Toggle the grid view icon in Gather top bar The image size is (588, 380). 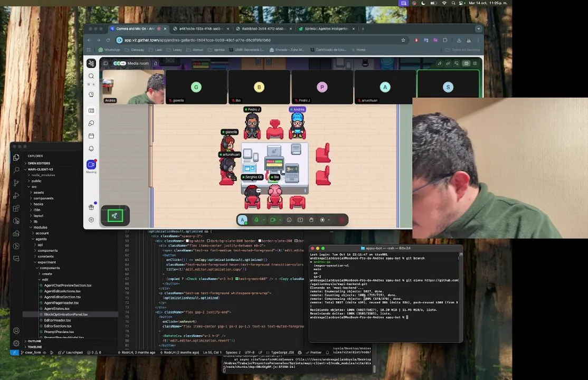pyautogui.click(x=475, y=63)
